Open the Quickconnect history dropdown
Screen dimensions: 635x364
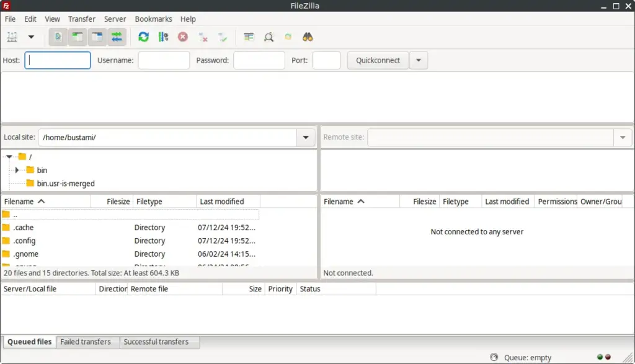419,60
